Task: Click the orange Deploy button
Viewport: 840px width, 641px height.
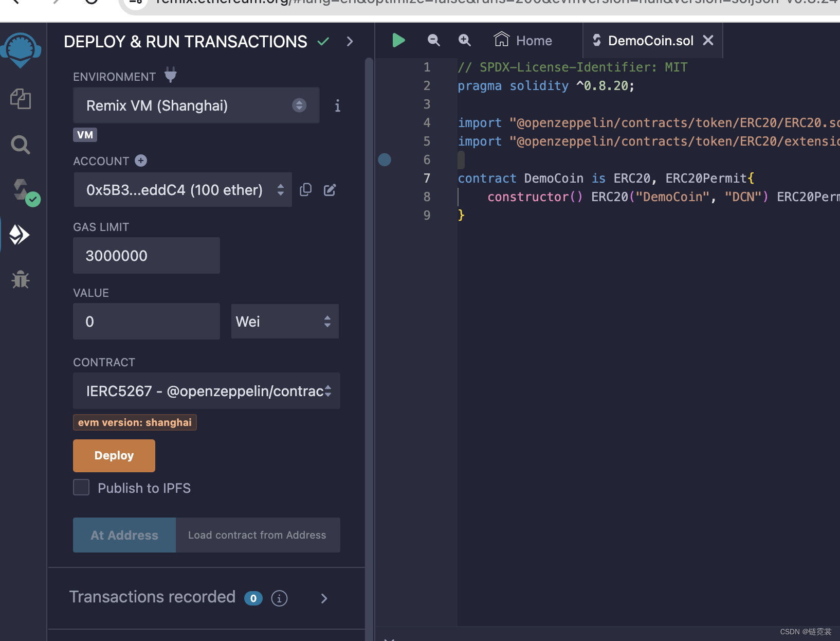Action: click(x=114, y=456)
